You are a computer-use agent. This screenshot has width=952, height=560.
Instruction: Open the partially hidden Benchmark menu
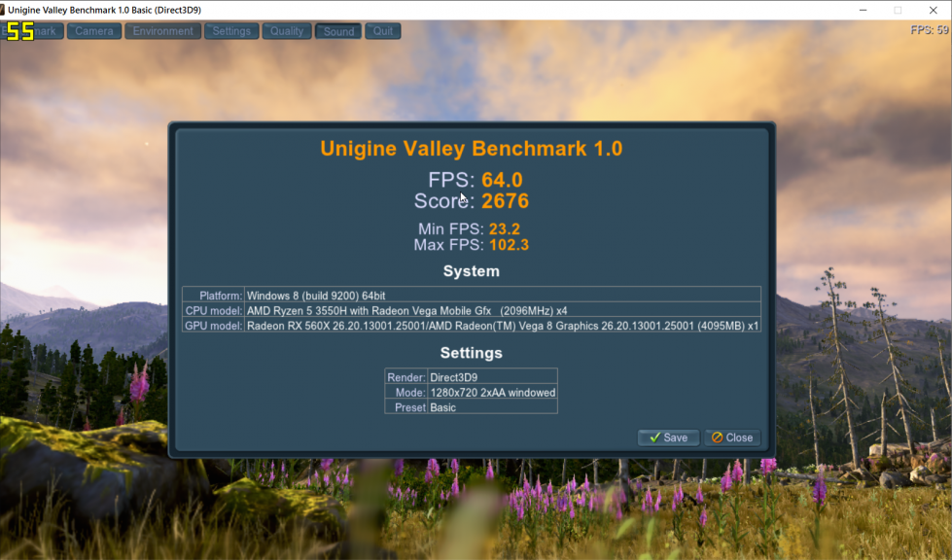tap(32, 31)
